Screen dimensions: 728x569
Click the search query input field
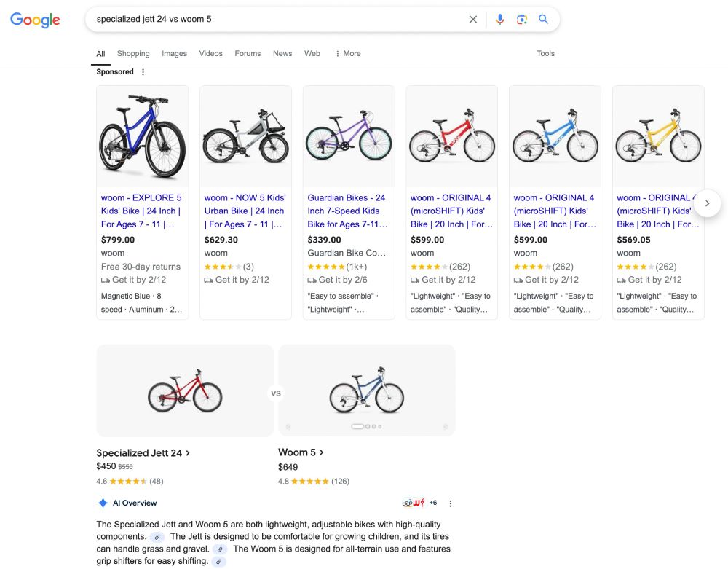pyautogui.click(x=279, y=19)
